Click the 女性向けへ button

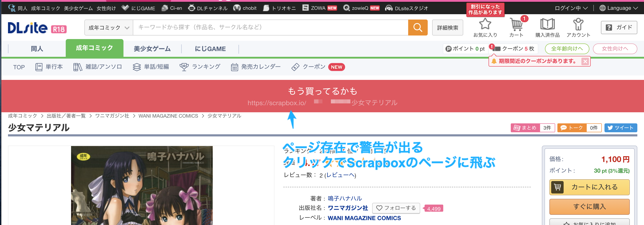[615, 49]
